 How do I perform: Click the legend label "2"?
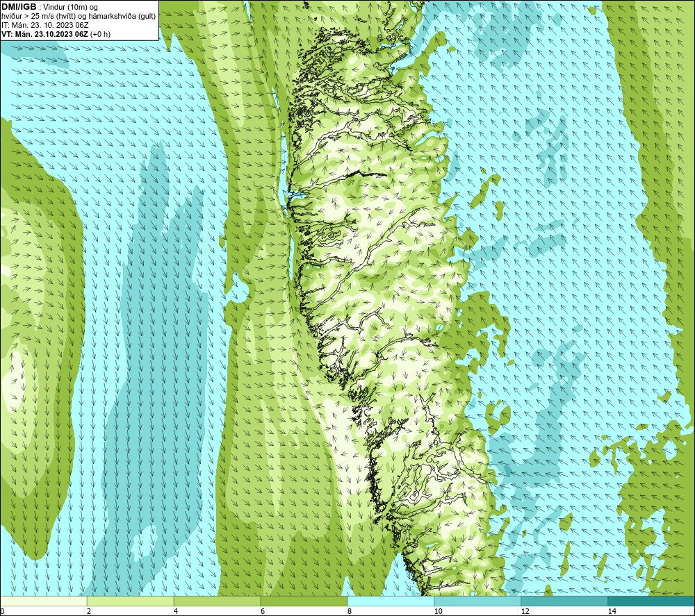[89, 612]
